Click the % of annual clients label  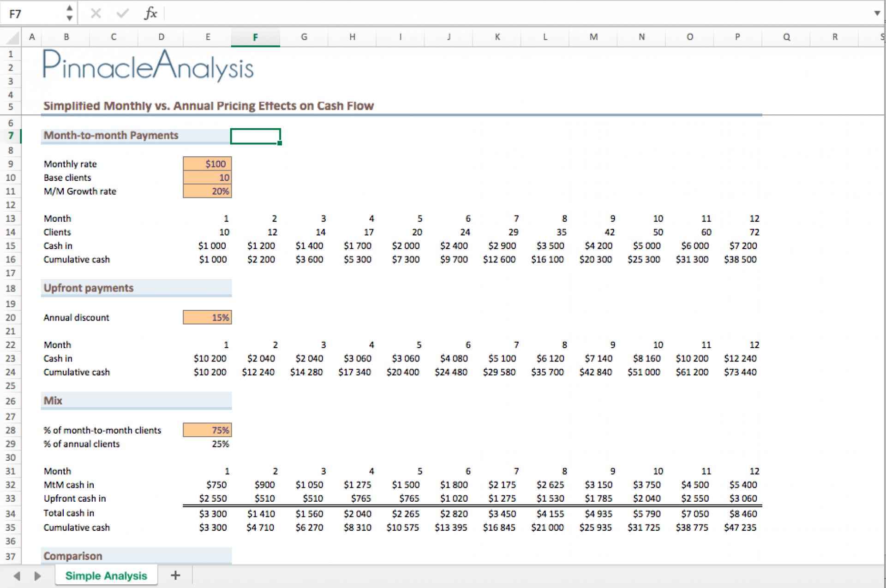coord(82,444)
